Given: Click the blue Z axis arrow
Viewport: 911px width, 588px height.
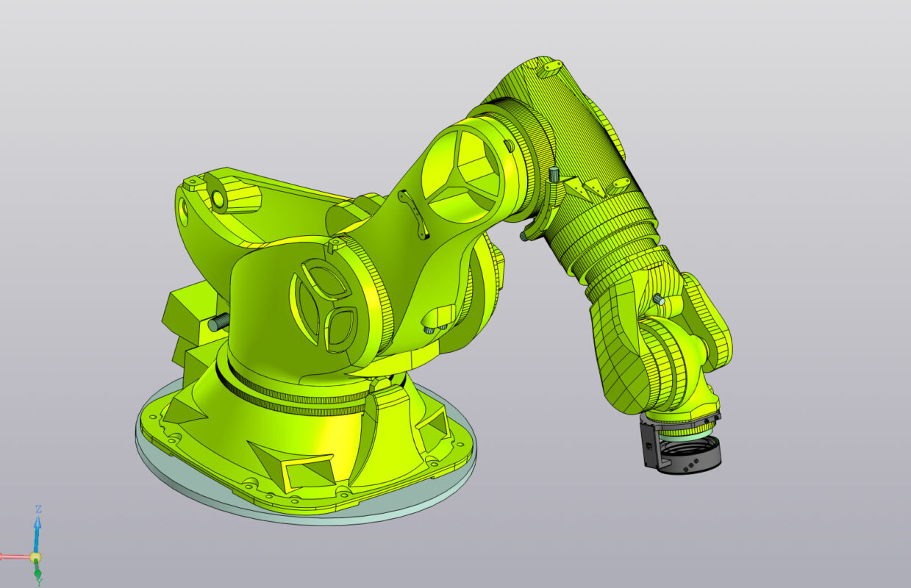Looking at the screenshot, I should point(37,523).
